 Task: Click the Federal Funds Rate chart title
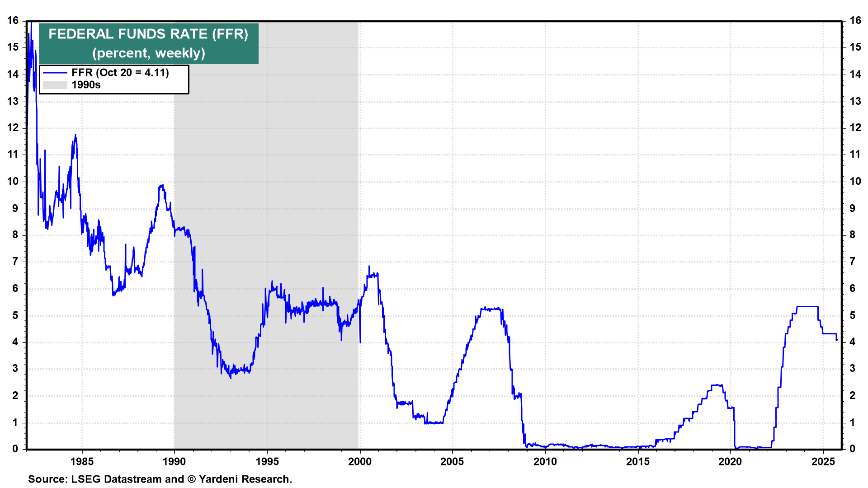click(x=148, y=34)
